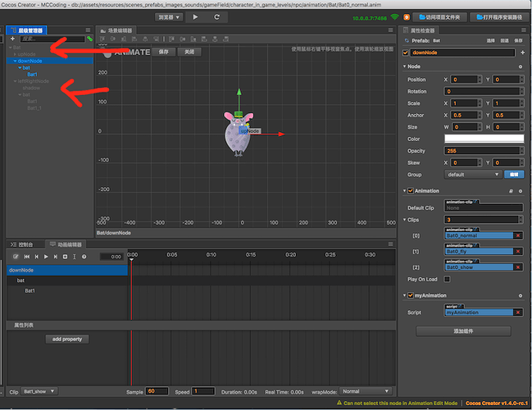This screenshot has width=532, height=410.
Task: Select Bat1 under downNode in hierarchy
Action: click(x=32, y=75)
